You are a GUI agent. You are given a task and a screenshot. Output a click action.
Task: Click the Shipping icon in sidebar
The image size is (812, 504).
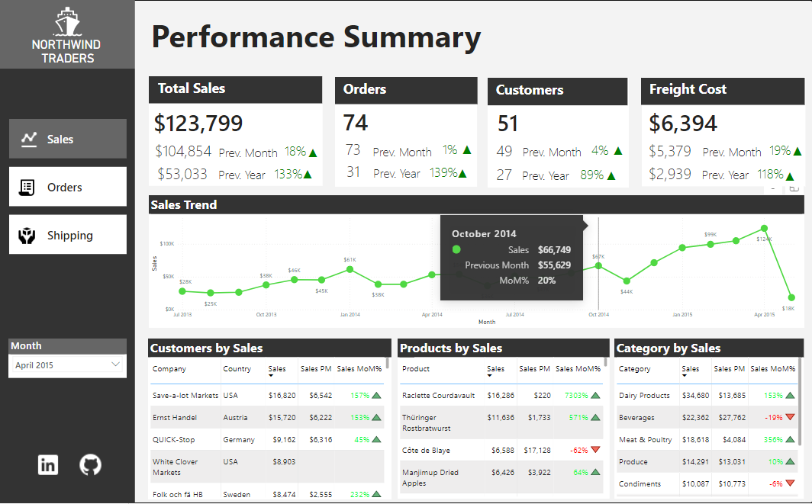tap(28, 234)
